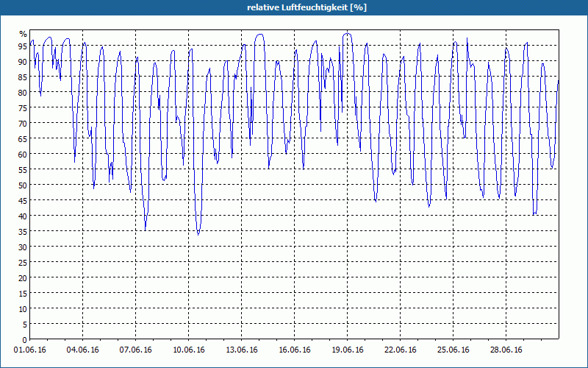Screen dimensions: 588x368
Task: Click the date label 19.06.16
Action: pyautogui.click(x=347, y=350)
